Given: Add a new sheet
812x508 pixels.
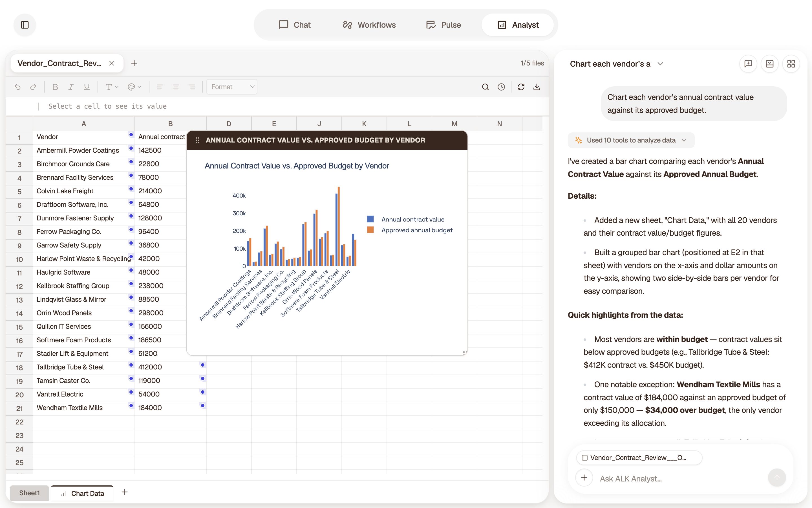Looking at the screenshot, I should coord(125,492).
